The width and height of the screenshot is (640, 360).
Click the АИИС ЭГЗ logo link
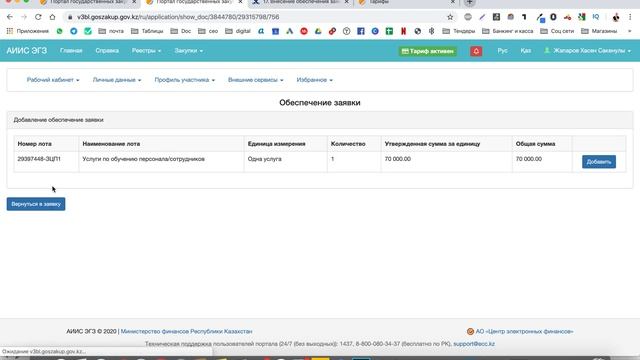tap(27, 51)
